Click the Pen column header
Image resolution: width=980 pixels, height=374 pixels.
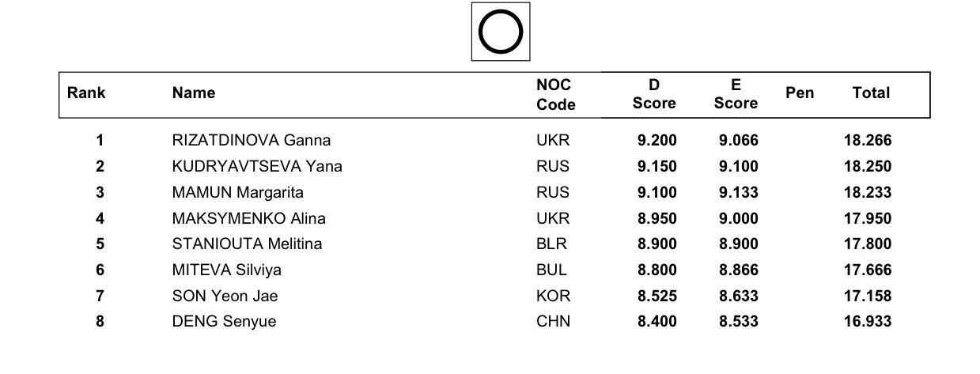pos(800,93)
